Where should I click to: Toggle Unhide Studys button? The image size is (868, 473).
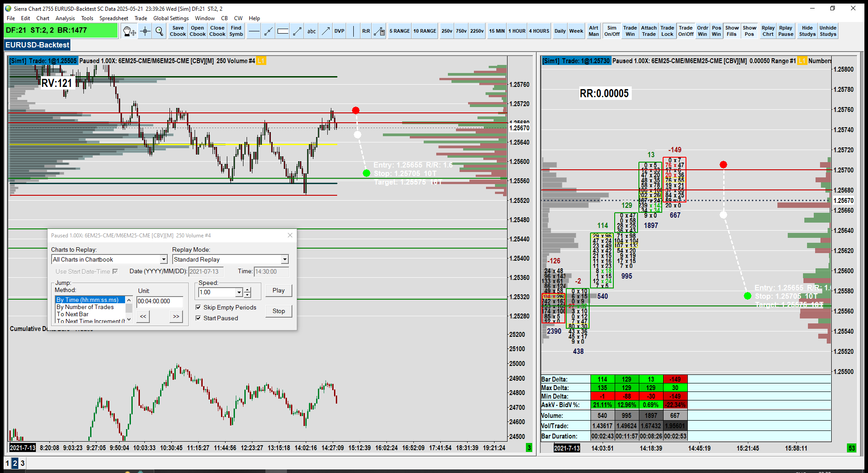[828, 31]
